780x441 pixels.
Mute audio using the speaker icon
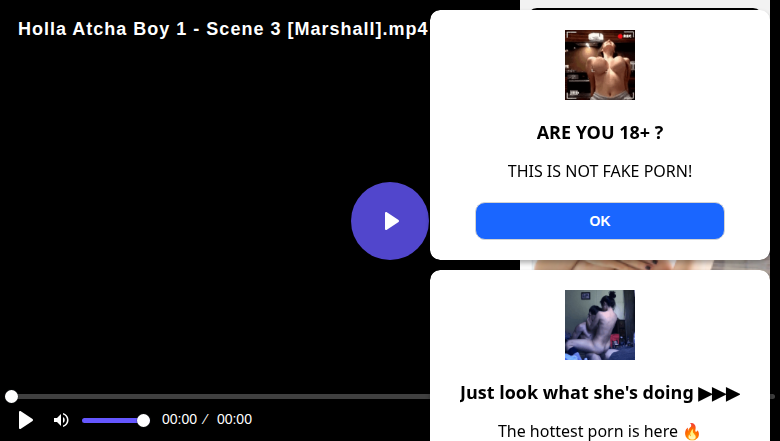tap(61, 420)
